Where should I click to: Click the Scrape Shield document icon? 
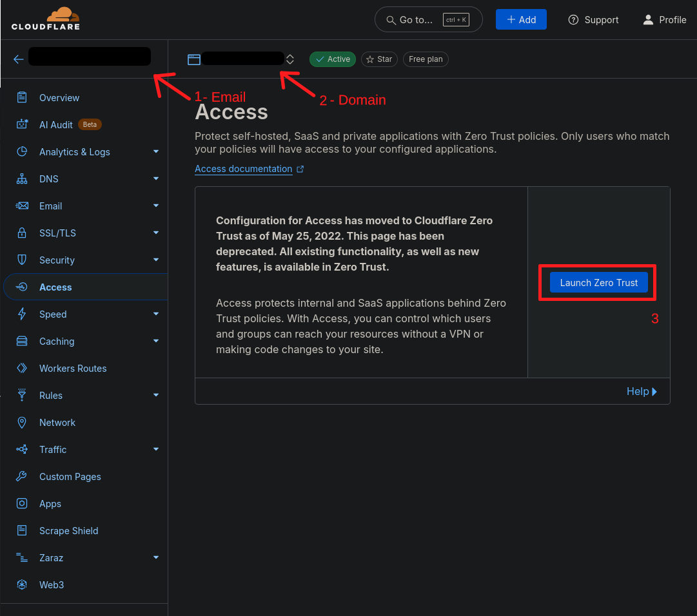click(22, 530)
